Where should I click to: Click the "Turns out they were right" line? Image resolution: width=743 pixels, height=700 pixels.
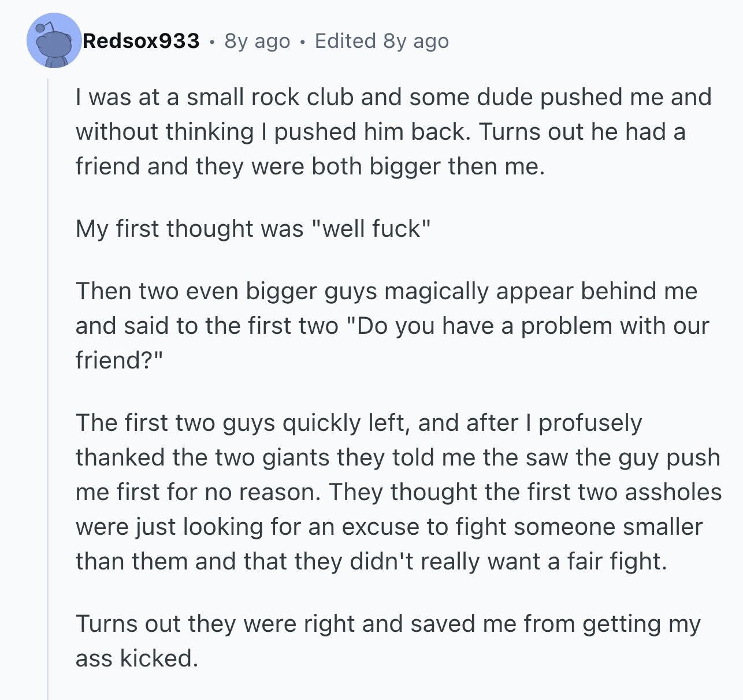[388, 624]
